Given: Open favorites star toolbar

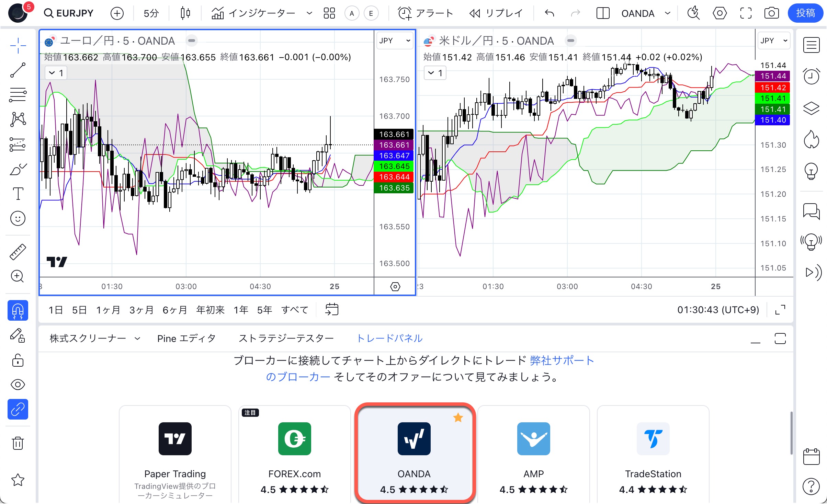Looking at the screenshot, I should point(18,480).
